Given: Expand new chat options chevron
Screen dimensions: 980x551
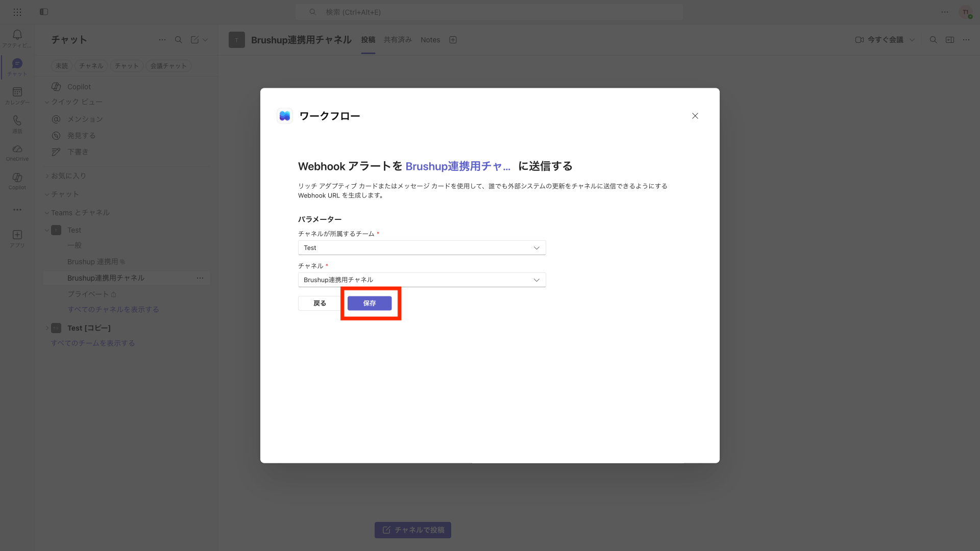Looking at the screenshot, I should click(x=205, y=40).
